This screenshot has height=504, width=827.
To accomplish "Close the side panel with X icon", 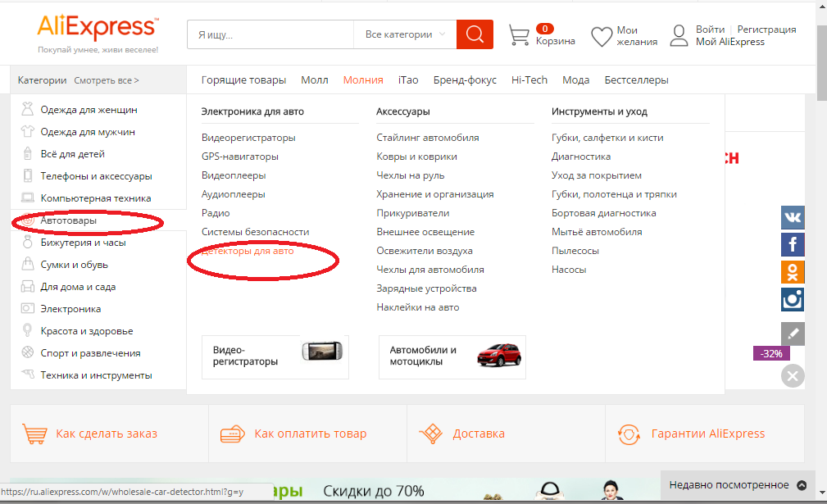I will pos(793,376).
